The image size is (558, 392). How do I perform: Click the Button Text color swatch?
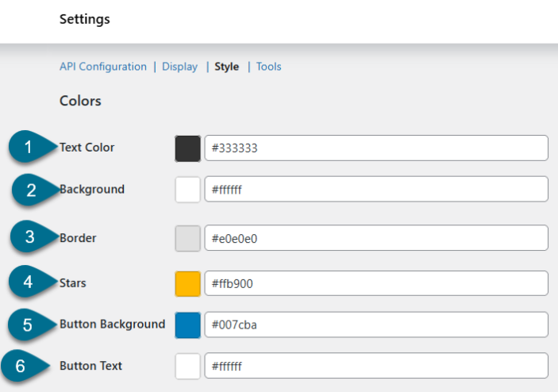(187, 366)
